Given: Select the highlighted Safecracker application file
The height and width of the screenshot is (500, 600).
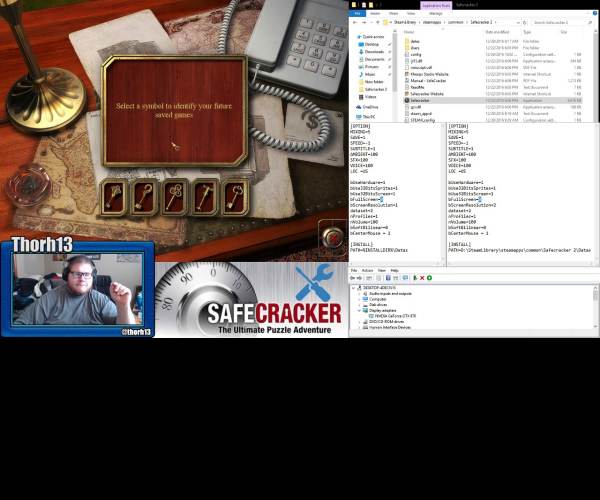Looking at the screenshot, I should 493,100.
